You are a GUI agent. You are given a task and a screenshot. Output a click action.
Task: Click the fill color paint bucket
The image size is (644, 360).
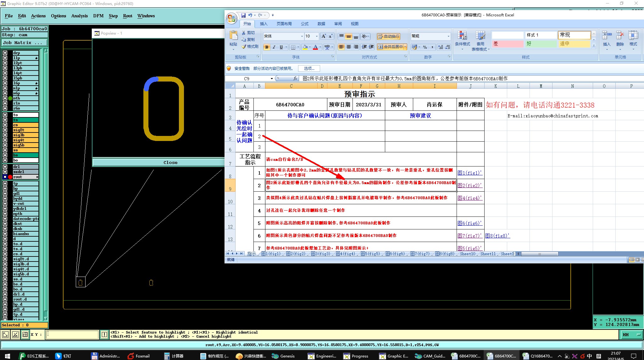click(x=304, y=47)
